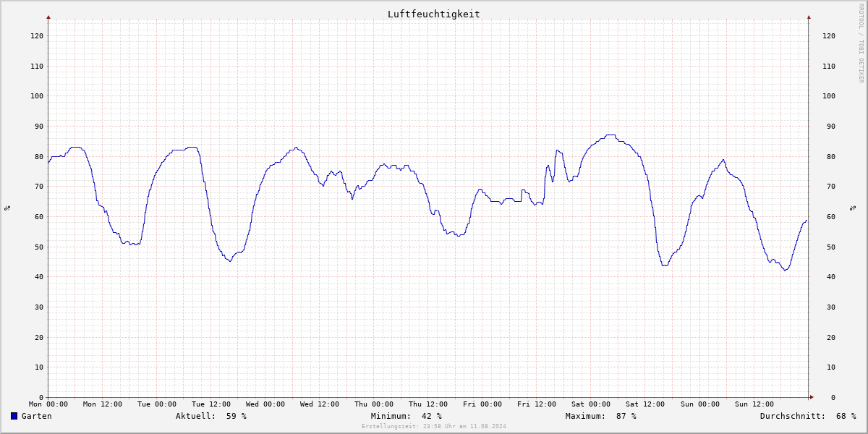Click the Tue 12:00 time axis label
The width and height of the screenshot is (868, 434).
coord(211,404)
